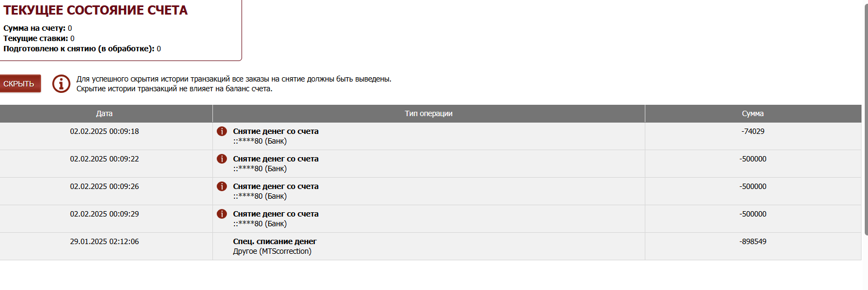Click the 29.01.2025 02:12:06 date cell
868x290 pixels.
[104, 241]
